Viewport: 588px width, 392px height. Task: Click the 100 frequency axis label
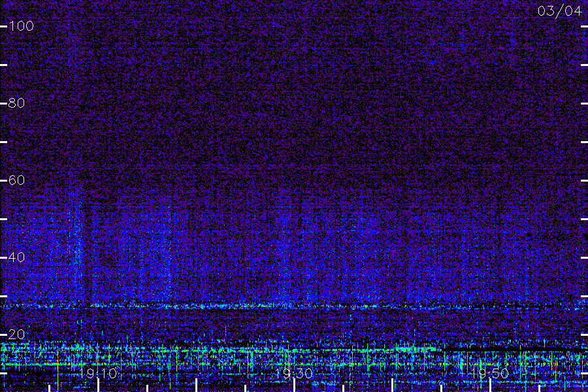22,26
